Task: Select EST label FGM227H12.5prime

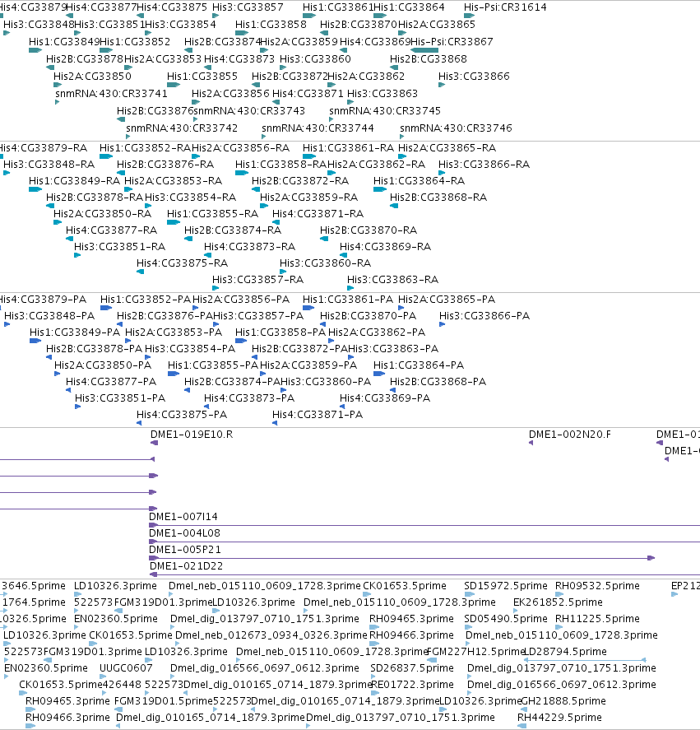Action: pos(475,652)
